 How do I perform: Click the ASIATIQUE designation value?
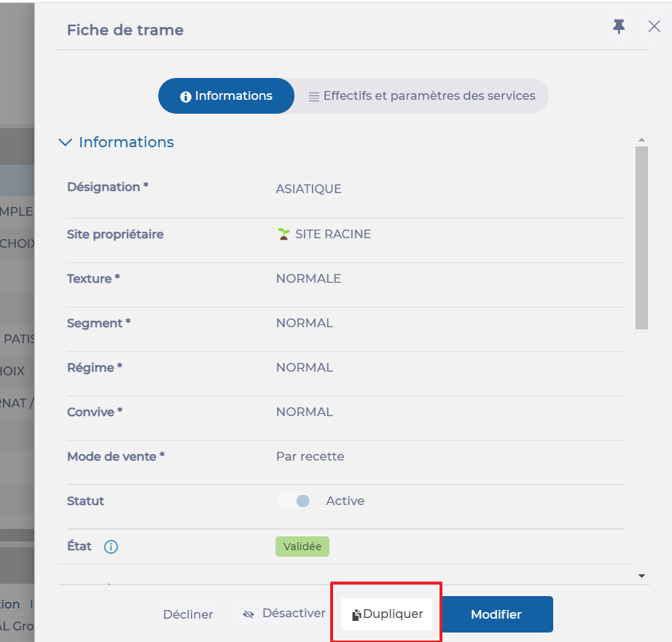pyautogui.click(x=308, y=189)
